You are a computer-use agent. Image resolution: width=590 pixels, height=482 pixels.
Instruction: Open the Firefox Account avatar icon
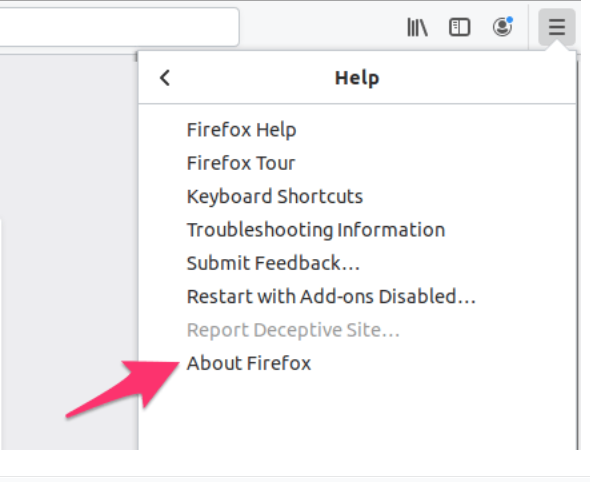(502, 27)
